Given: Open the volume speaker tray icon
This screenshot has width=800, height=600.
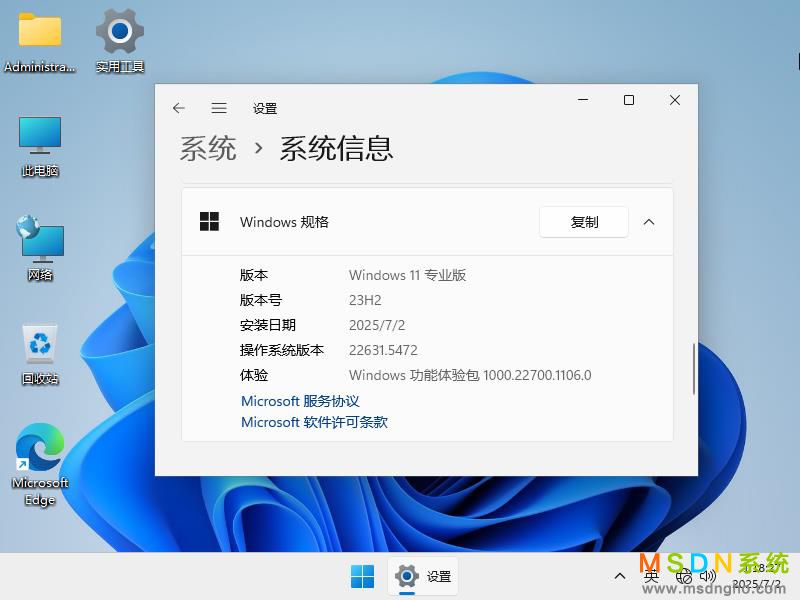Looking at the screenshot, I should tap(708, 577).
